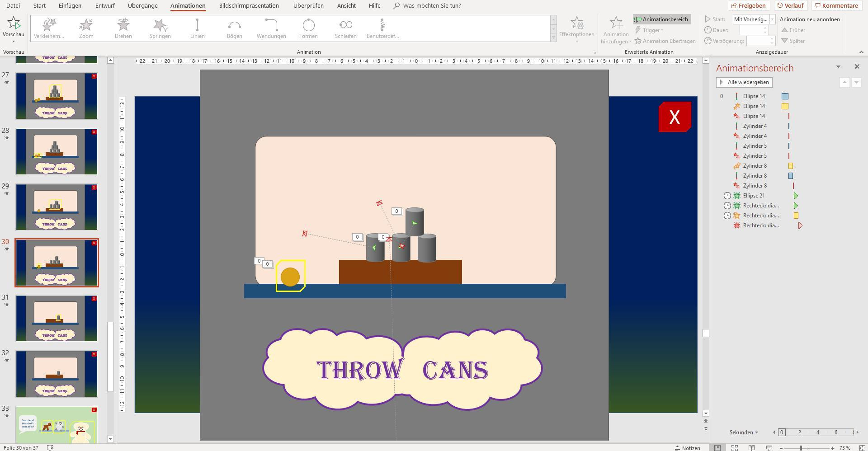
Task: Select the Wendungen motion path
Action: 271,28
